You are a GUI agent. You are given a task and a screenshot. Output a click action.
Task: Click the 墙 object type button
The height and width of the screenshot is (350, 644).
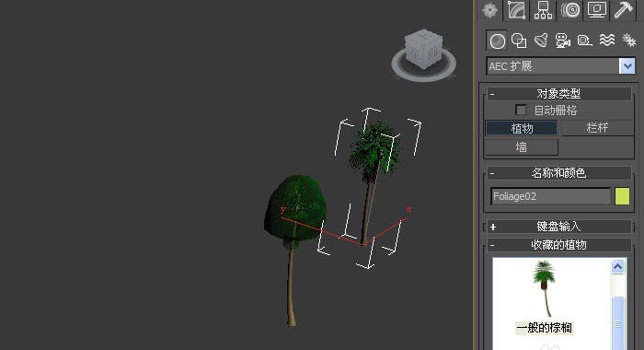point(522,146)
